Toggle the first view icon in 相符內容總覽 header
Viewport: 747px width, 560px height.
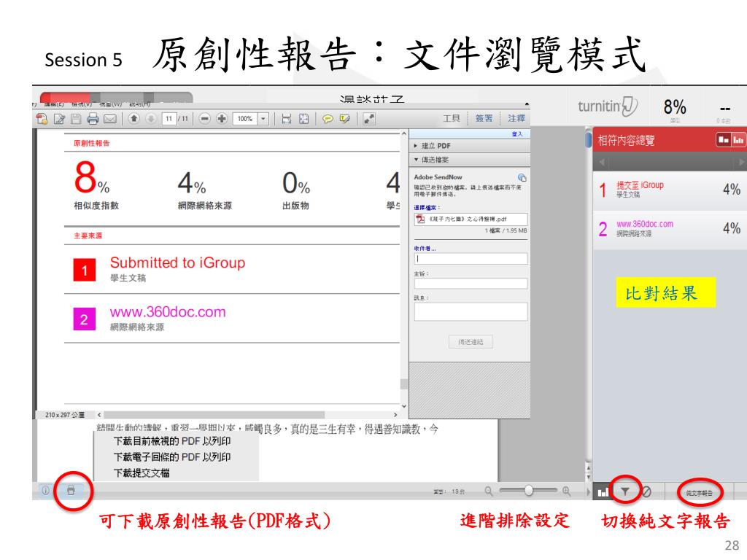point(724,139)
